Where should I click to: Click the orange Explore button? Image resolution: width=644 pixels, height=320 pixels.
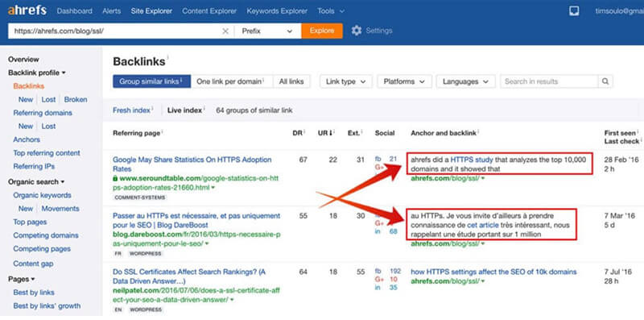coord(321,31)
